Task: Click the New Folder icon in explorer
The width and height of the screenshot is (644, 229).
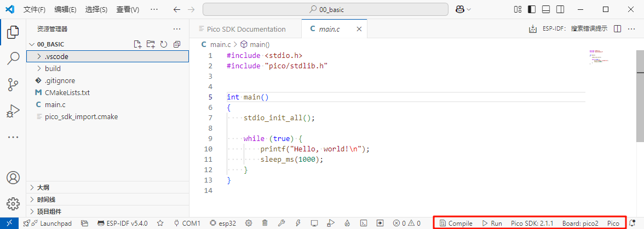Action: [151, 44]
